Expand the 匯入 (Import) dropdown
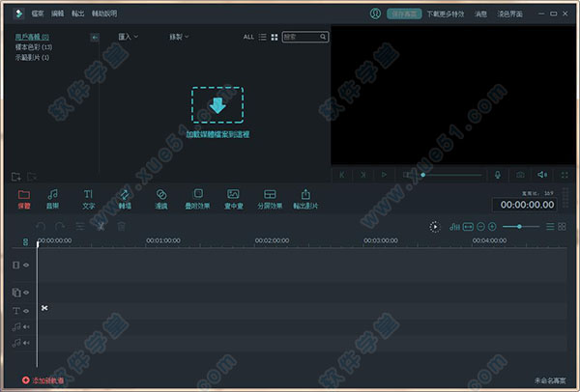The width and height of the screenshot is (580, 392). (128, 37)
